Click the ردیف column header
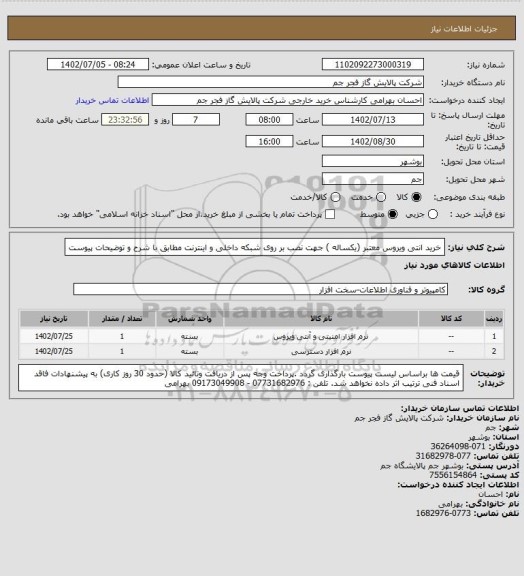This screenshot has width=524, height=576. (x=494, y=319)
